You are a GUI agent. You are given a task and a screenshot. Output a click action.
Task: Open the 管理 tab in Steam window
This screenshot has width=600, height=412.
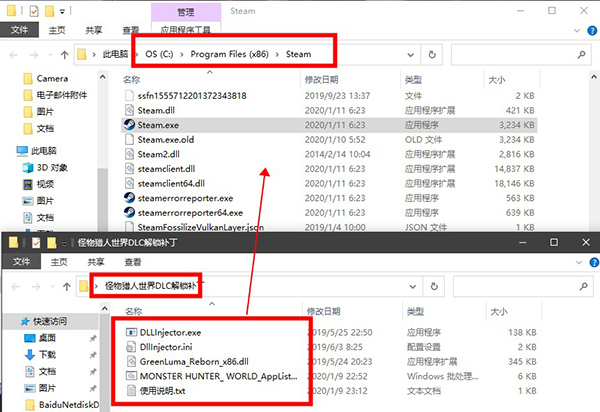point(186,12)
